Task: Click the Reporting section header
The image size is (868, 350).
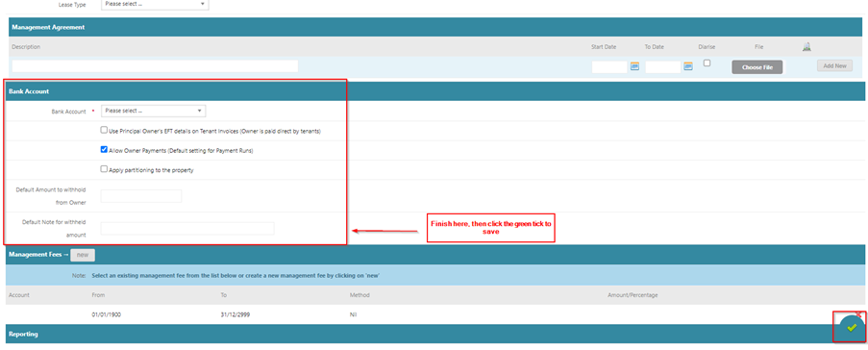Action: pos(434,335)
